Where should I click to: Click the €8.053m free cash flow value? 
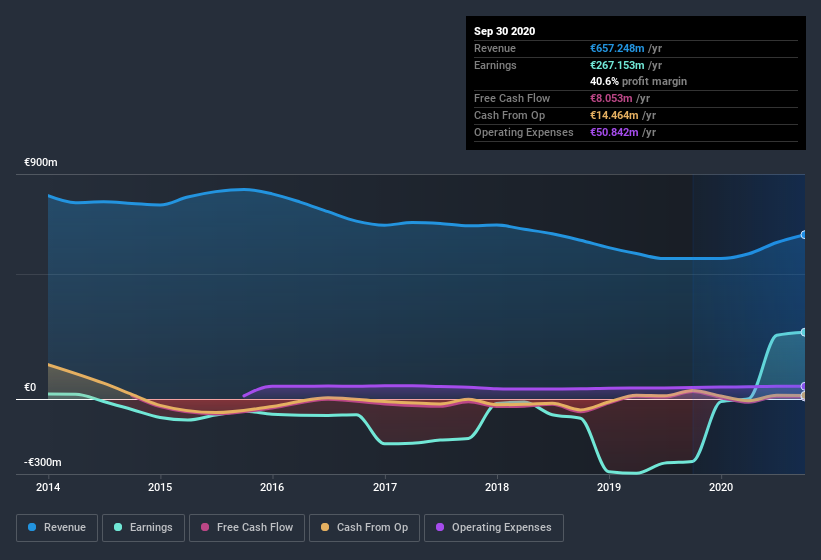pos(611,98)
